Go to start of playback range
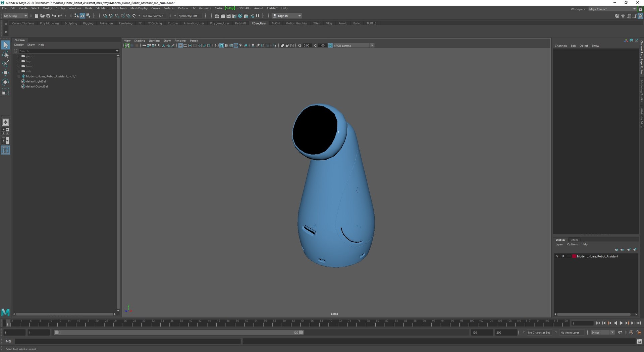This screenshot has width=644, height=352. pyautogui.click(x=598, y=323)
